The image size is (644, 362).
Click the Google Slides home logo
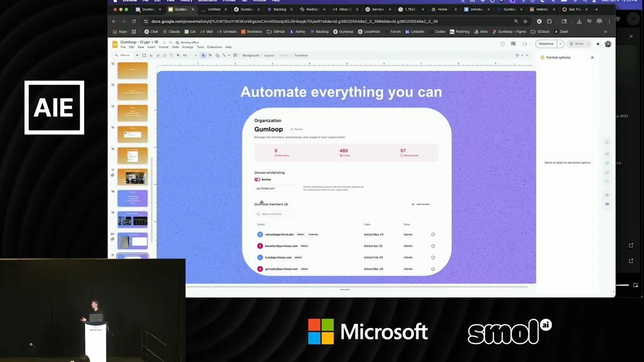point(115,44)
